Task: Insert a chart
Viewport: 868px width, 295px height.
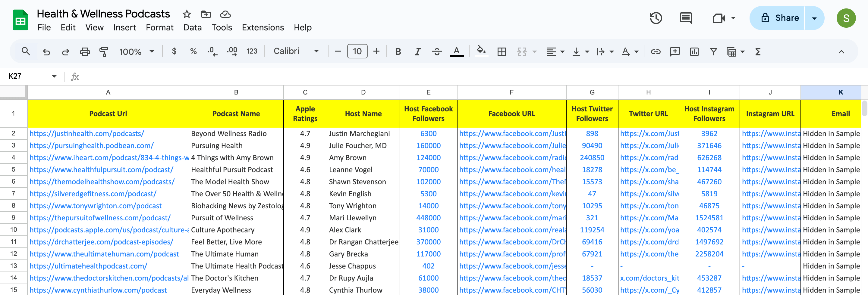Action: click(694, 51)
